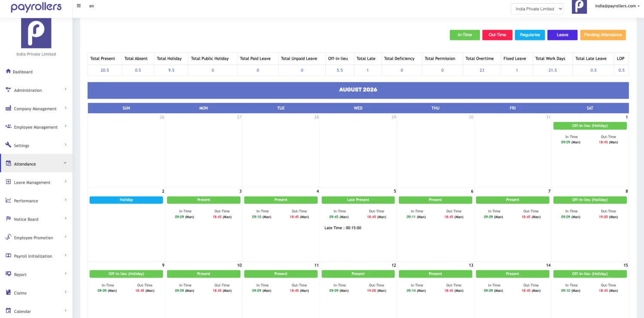Click the Total Overtime value 23
This screenshot has height=318, width=644.
[482, 70]
